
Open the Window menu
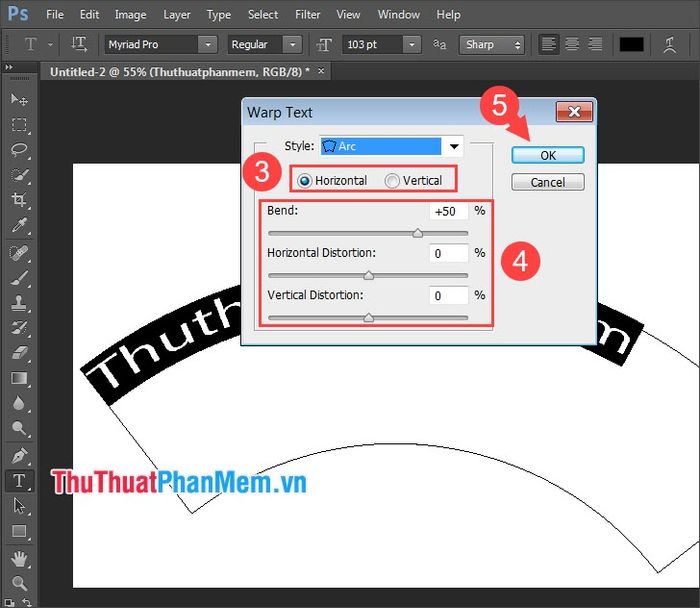(x=399, y=15)
